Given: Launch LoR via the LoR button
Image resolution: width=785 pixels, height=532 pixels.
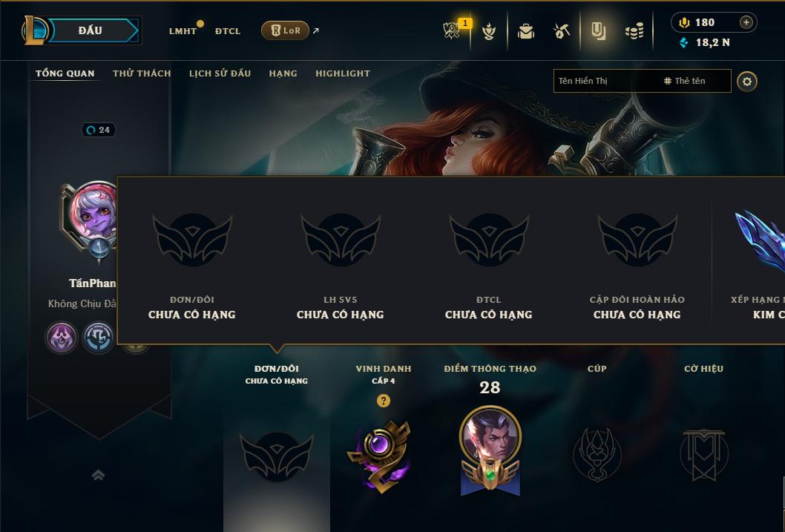Looking at the screenshot, I should coord(285,30).
